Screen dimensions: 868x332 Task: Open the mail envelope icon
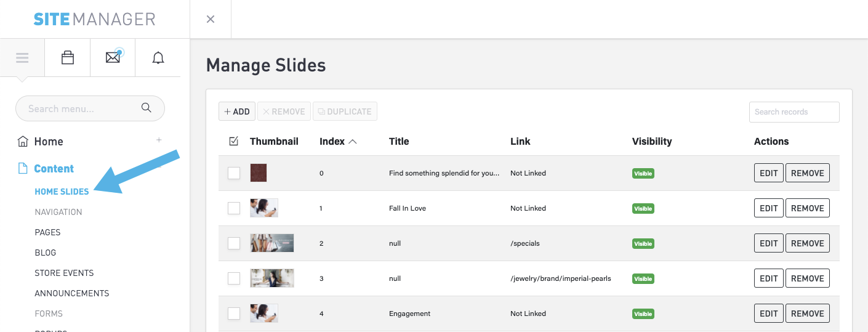tap(113, 58)
